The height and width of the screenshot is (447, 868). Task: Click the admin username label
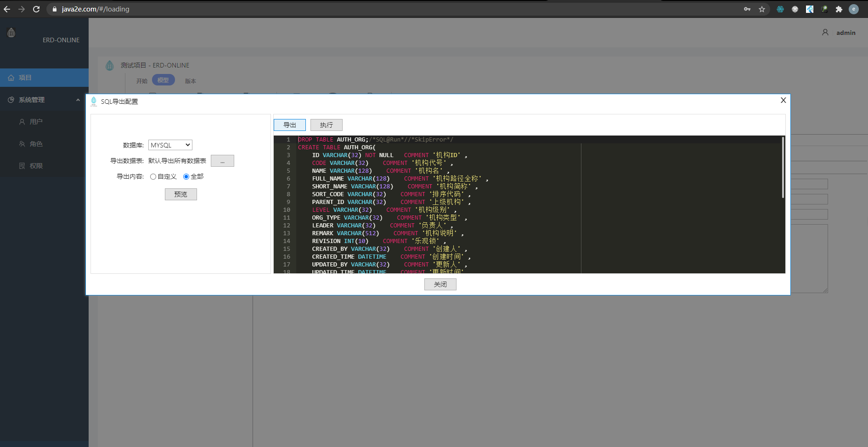click(846, 33)
